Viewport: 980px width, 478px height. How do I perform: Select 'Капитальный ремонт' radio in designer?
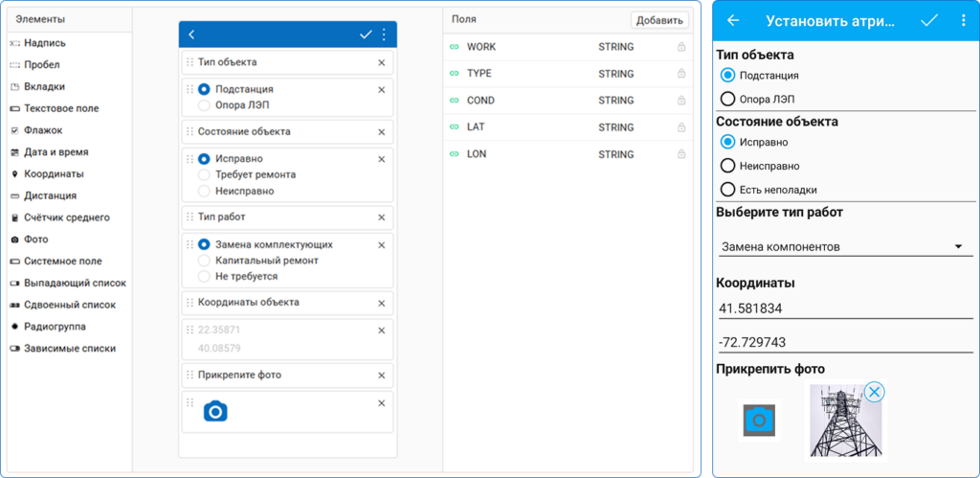point(204,261)
